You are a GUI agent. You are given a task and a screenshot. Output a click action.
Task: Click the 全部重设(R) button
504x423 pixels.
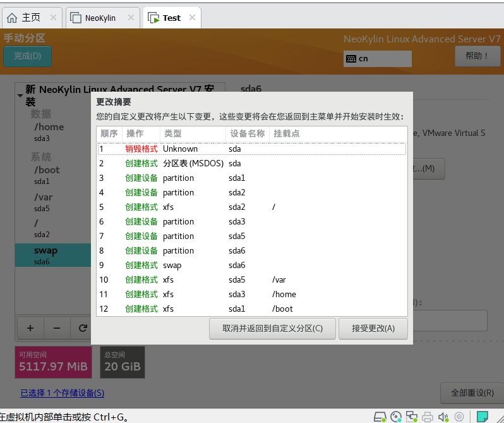click(472, 393)
